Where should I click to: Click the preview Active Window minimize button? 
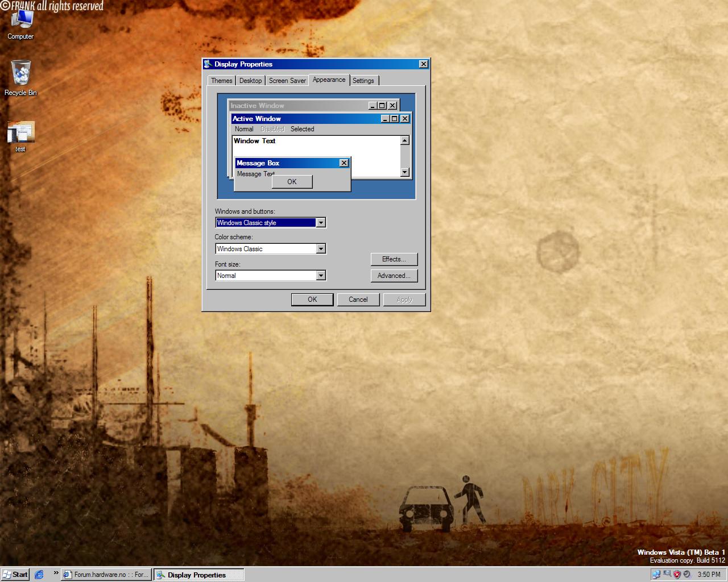(386, 119)
